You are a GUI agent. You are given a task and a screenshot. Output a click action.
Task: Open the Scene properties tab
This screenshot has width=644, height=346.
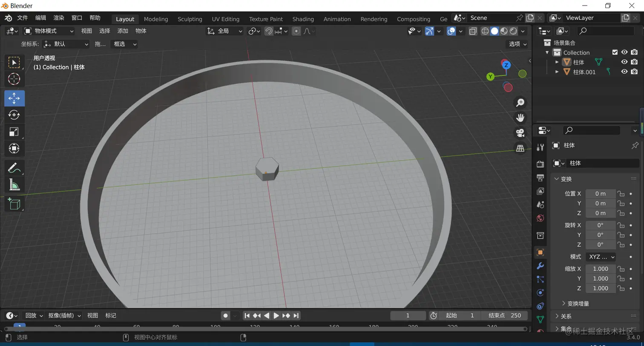[x=540, y=205]
